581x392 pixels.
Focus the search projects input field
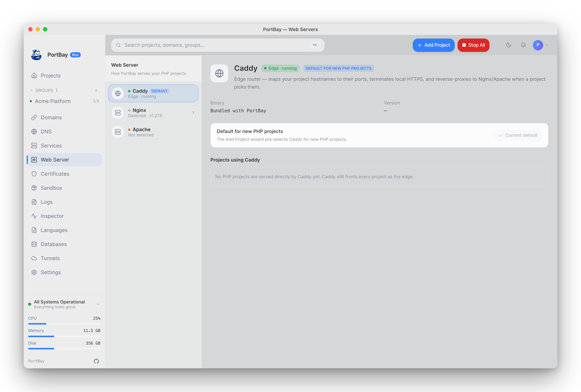pyautogui.click(x=218, y=45)
